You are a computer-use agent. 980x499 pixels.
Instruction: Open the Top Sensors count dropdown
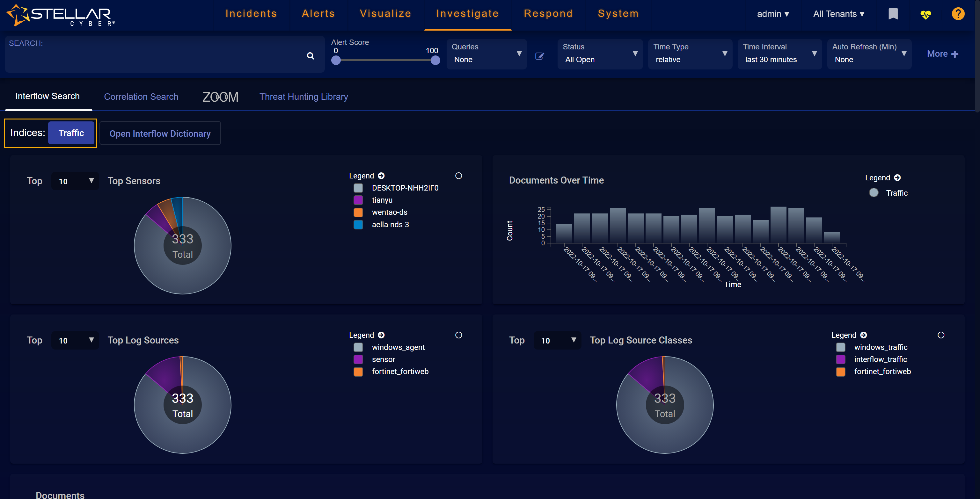[75, 181]
